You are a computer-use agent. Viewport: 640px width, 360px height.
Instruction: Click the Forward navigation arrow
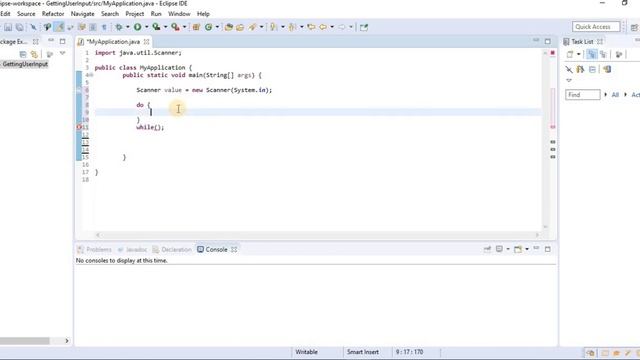click(x=342, y=27)
